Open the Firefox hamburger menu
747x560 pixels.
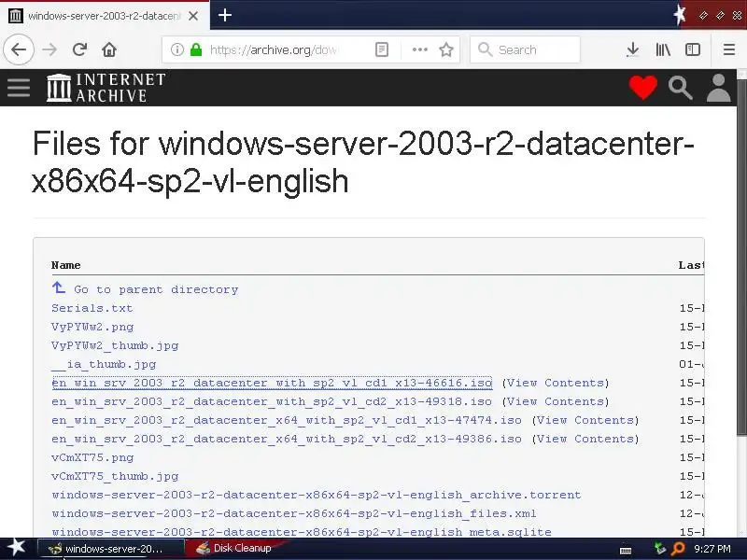pos(729,49)
